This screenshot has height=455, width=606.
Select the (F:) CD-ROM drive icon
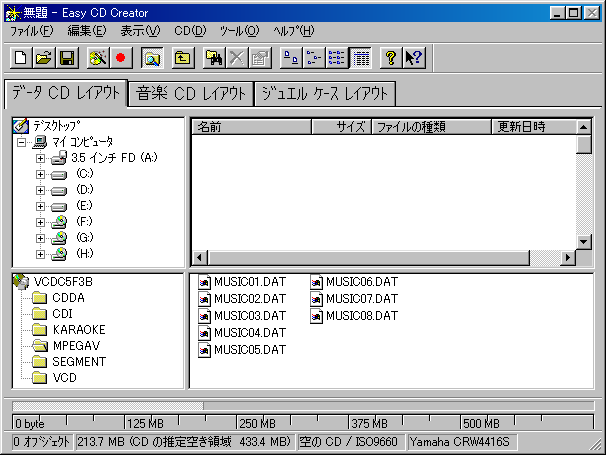coord(59,222)
